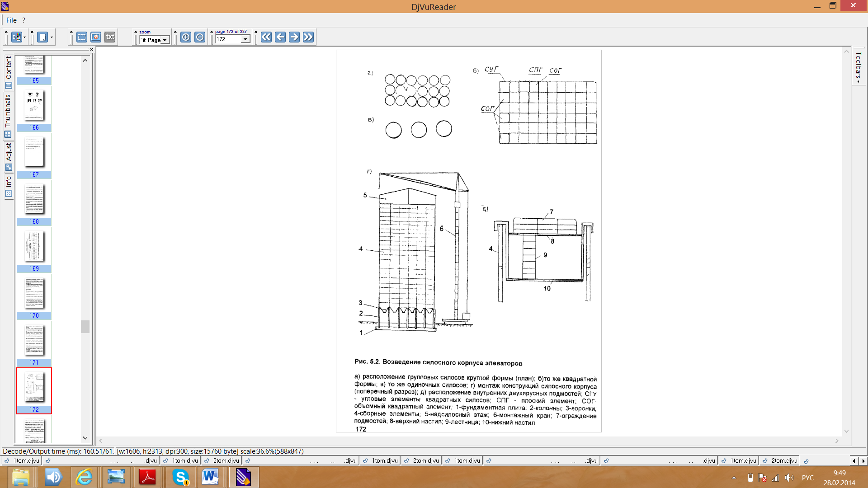Image resolution: width=868 pixels, height=488 pixels.
Task: Expand the Toolbars panel tab
Action: 859,66
